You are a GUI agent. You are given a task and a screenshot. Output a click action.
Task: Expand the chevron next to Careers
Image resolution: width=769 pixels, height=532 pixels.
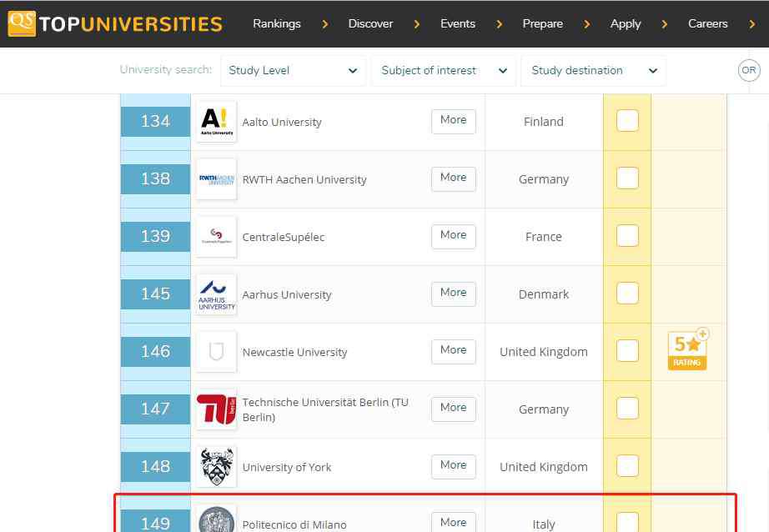tap(751, 24)
